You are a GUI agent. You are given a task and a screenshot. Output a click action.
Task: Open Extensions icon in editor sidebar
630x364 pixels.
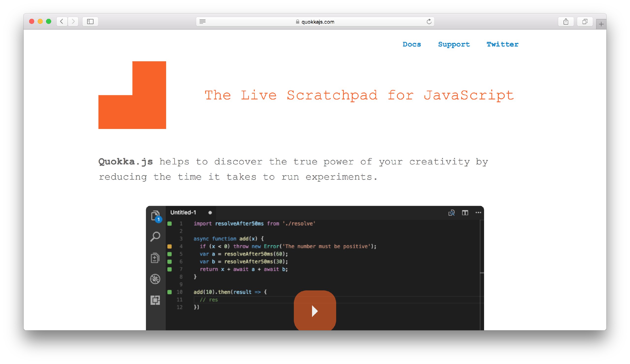[155, 300]
